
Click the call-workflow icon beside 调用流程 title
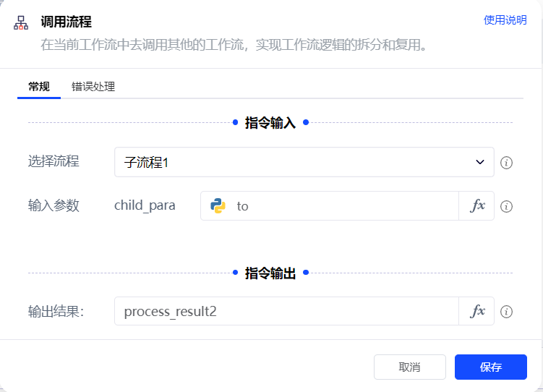21,22
